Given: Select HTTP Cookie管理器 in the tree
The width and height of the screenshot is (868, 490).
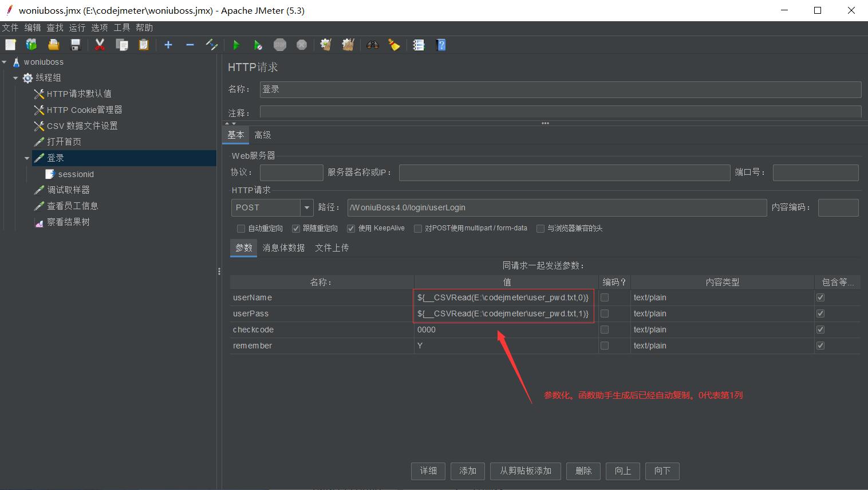Looking at the screenshot, I should tap(84, 110).
